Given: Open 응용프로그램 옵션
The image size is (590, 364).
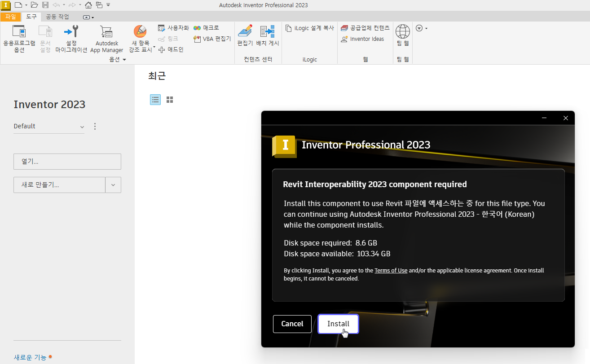Looking at the screenshot, I should (x=19, y=39).
